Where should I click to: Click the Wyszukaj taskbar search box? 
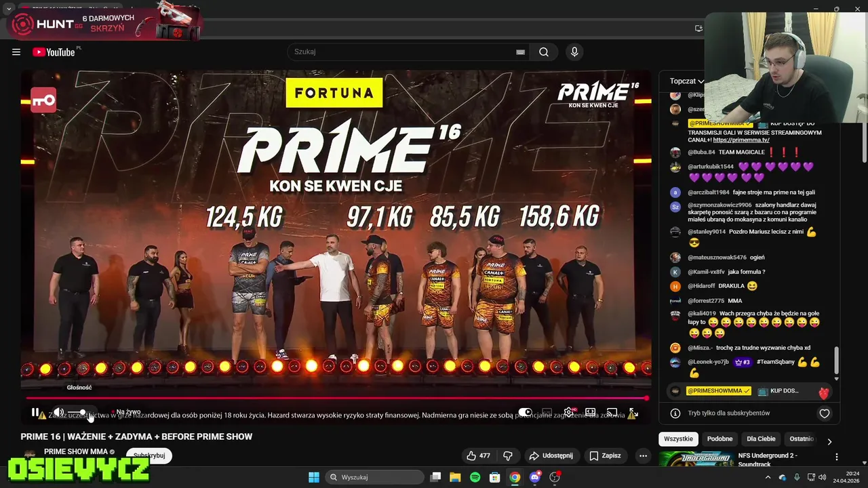(374, 478)
